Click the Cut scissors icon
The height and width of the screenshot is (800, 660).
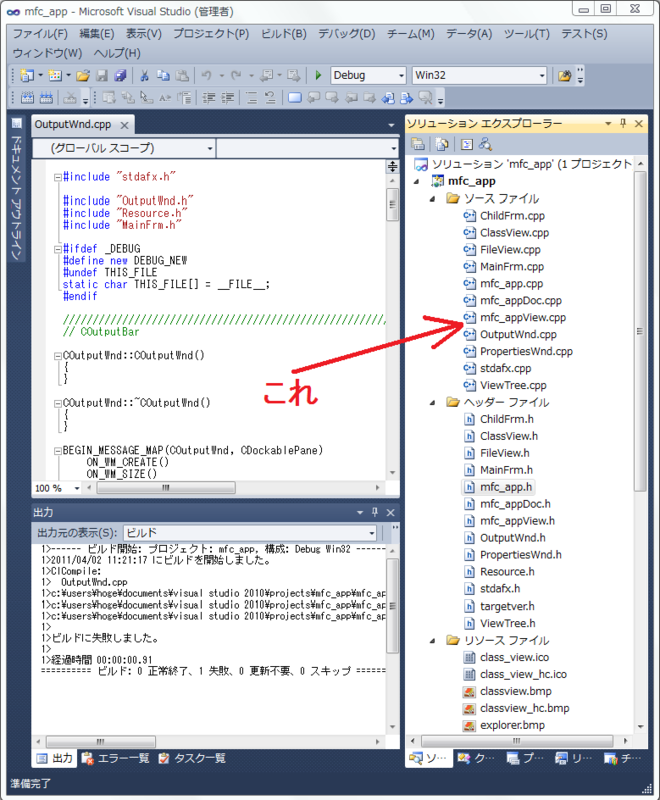pos(144,76)
